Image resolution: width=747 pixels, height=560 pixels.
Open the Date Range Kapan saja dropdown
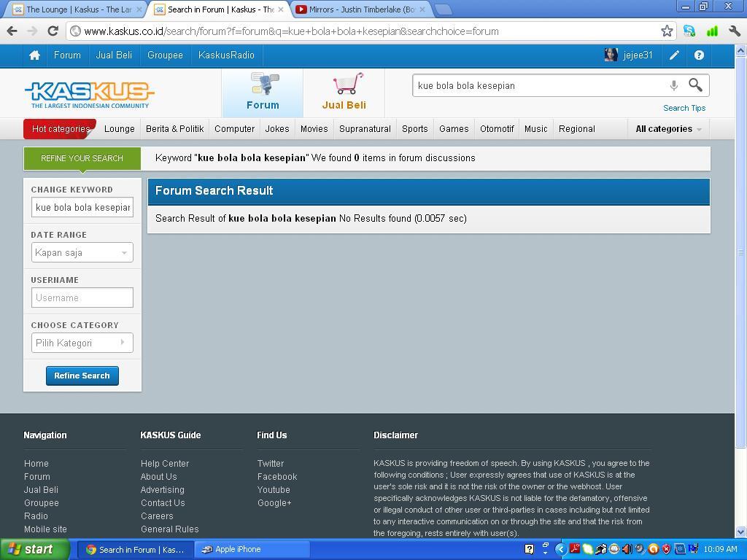coord(82,253)
